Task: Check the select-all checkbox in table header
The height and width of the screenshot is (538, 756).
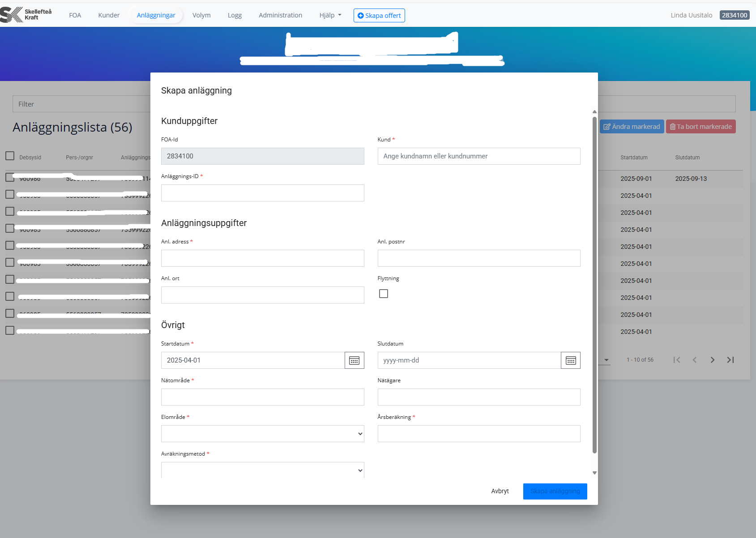Action: pyautogui.click(x=10, y=156)
